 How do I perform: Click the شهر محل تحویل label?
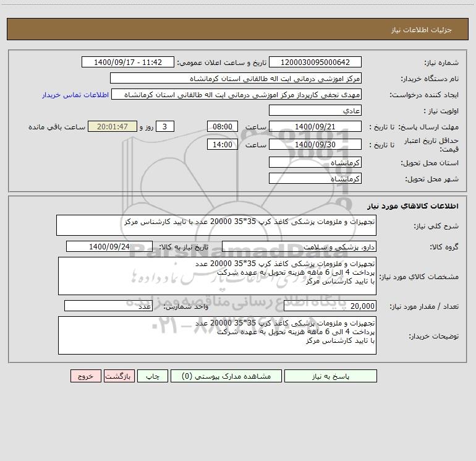(x=432, y=179)
